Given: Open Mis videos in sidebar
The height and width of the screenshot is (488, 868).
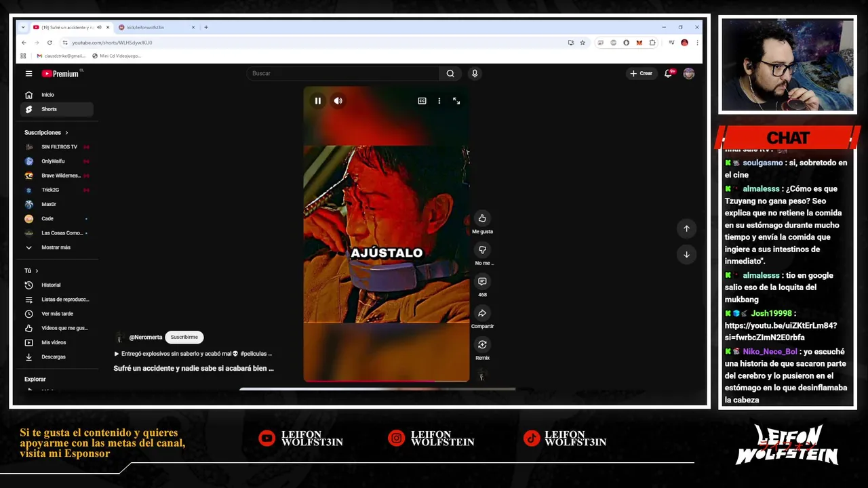Looking at the screenshot, I should tap(56, 342).
